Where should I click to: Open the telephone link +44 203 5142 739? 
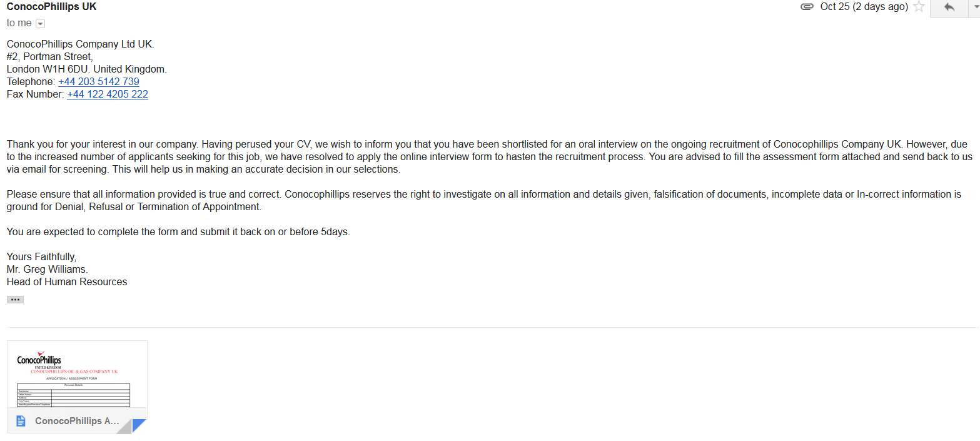[99, 82]
